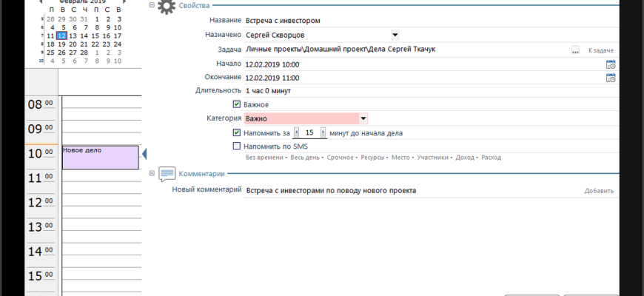Select the Новое дело appointment at 10:00

pos(100,157)
